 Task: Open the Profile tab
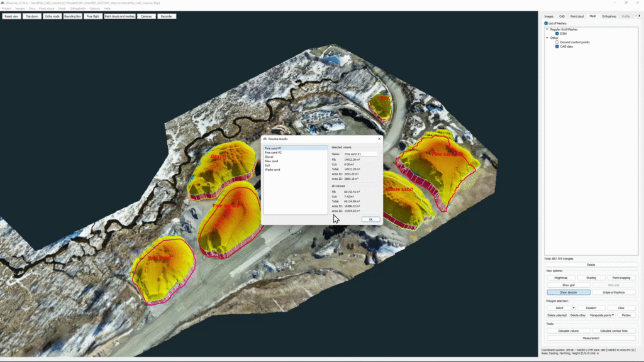tap(626, 16)
